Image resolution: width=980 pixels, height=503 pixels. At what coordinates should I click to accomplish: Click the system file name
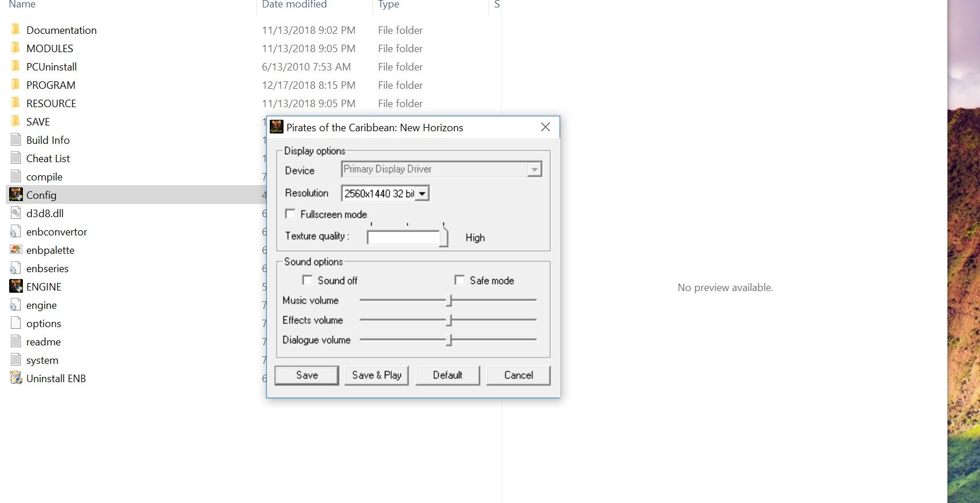42,360
